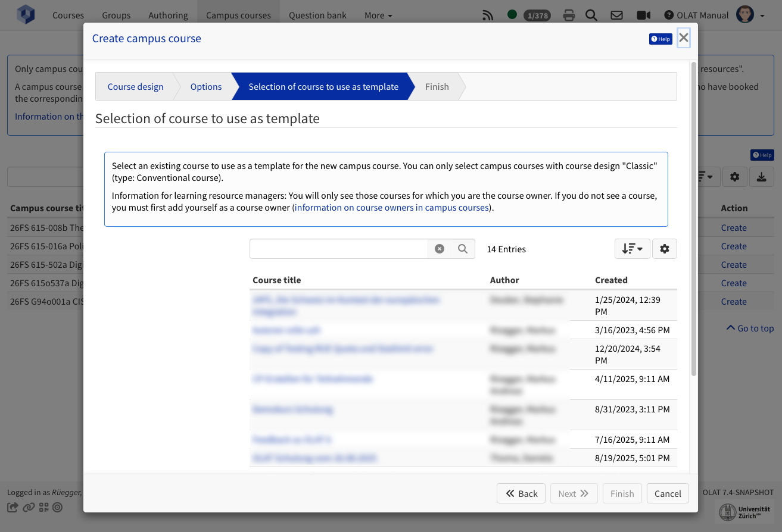Open the user avatar dropdown

coord(750,15)
